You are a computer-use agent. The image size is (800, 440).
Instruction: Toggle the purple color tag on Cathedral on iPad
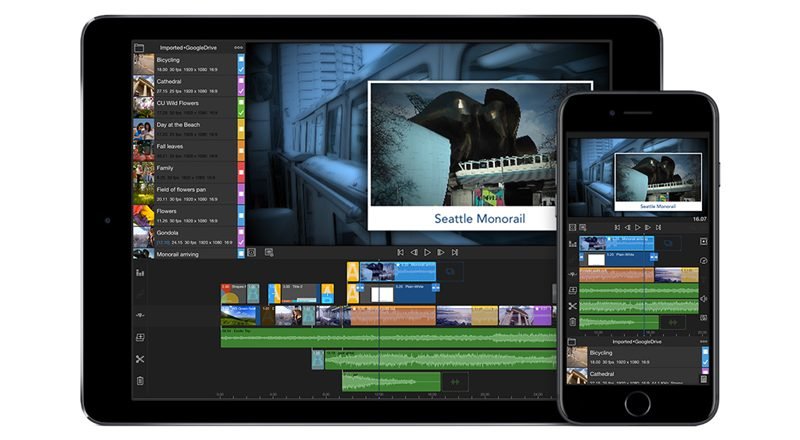tap(241, 86)
